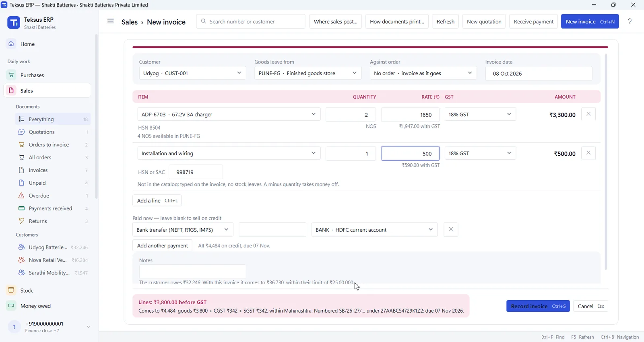Screen dimensions: 644x342
Task: Focus the search number or customer field
Action: (x=251, y=21)
